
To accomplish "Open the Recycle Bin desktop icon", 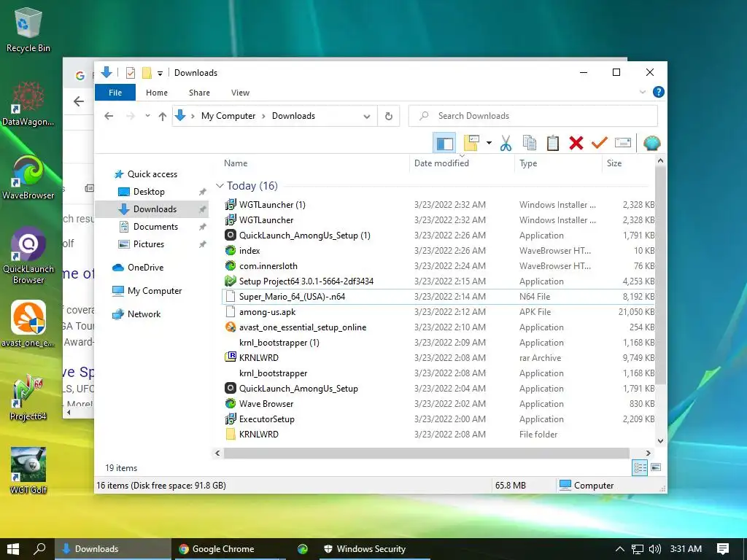I will coord(28,30).
